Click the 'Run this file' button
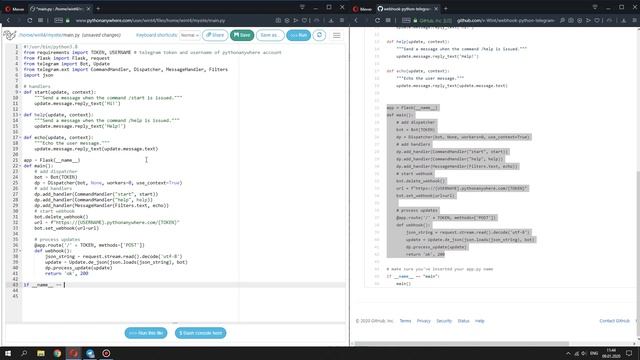This screenshot has height=360, width=640. pos(146,333)
